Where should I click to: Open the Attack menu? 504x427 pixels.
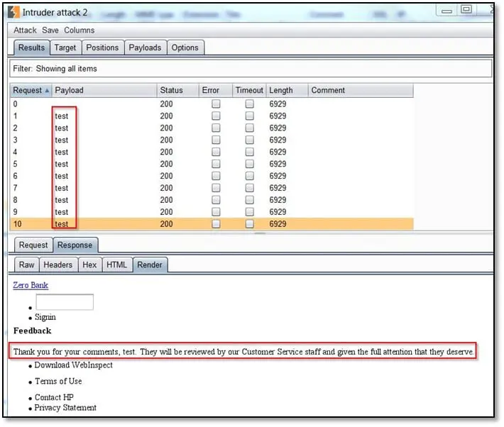coord(25,30)
